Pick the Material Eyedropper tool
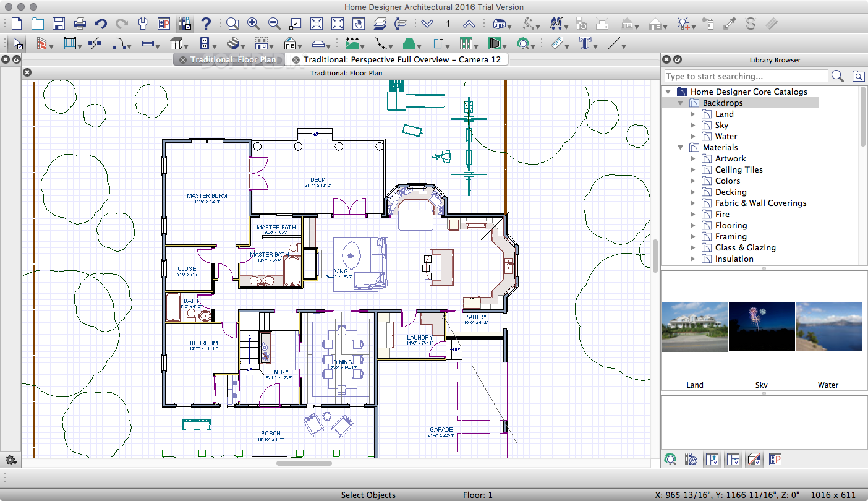The image size is (868, 501). coord(730,24)
